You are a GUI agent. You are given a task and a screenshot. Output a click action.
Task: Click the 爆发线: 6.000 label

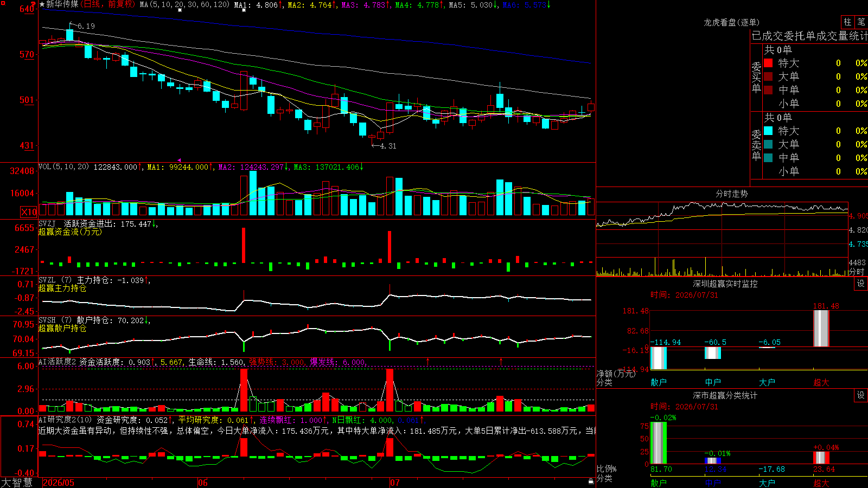tap(337, 362)
